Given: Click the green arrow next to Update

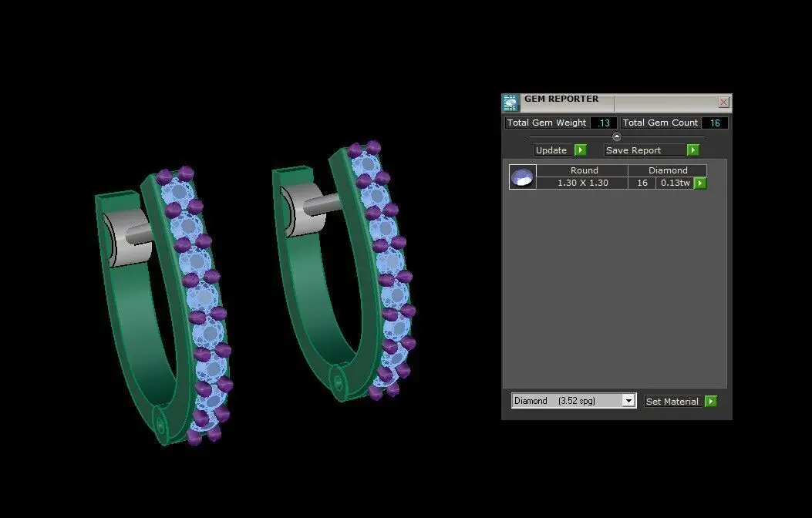Looking at the screenshot, I should tap(580, 150).
